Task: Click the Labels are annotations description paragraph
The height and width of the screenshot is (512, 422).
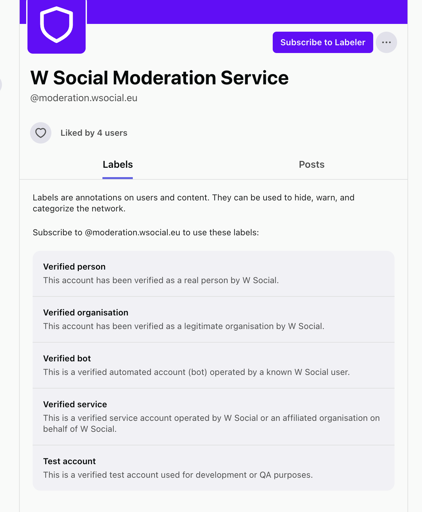Action: (193, 203)
